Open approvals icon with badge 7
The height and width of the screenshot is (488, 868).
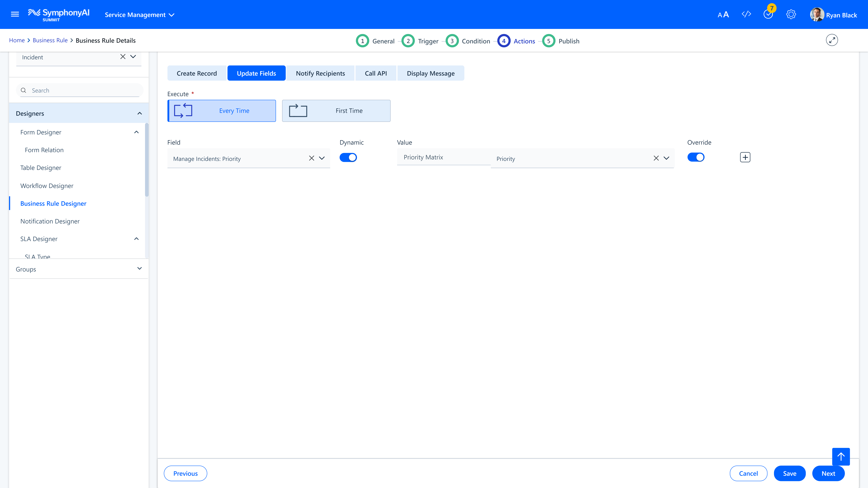[x=768, y=14]
